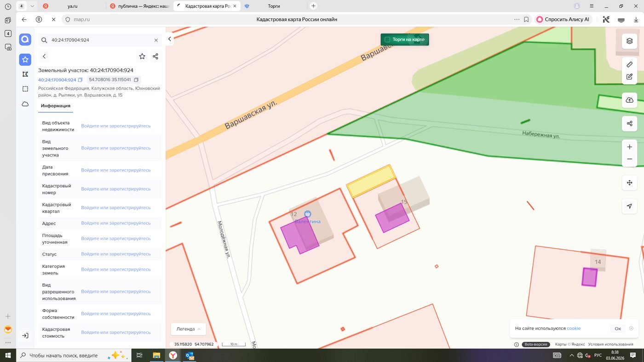Click Ок on the cookie notice
Screen dimensions: 644x362
coord(618,328)
